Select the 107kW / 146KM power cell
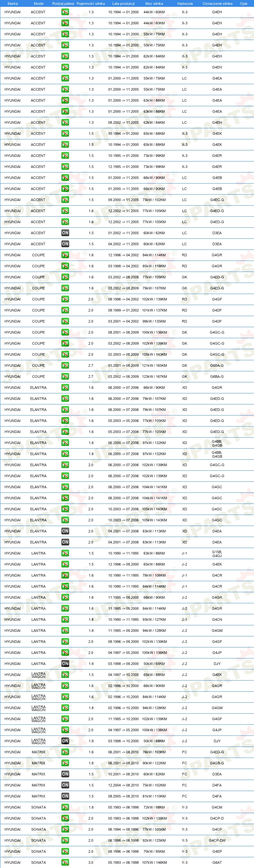 (x=154, y=862)
